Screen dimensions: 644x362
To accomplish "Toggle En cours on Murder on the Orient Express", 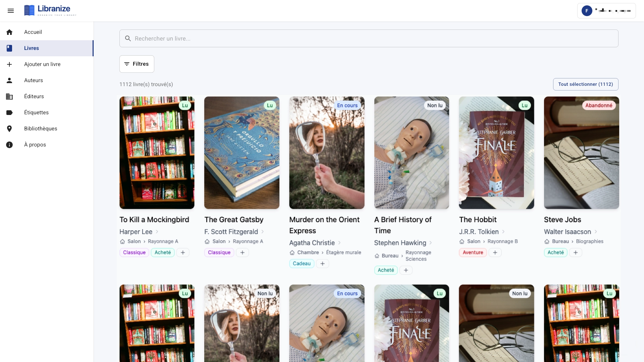I will click(347, 105).
